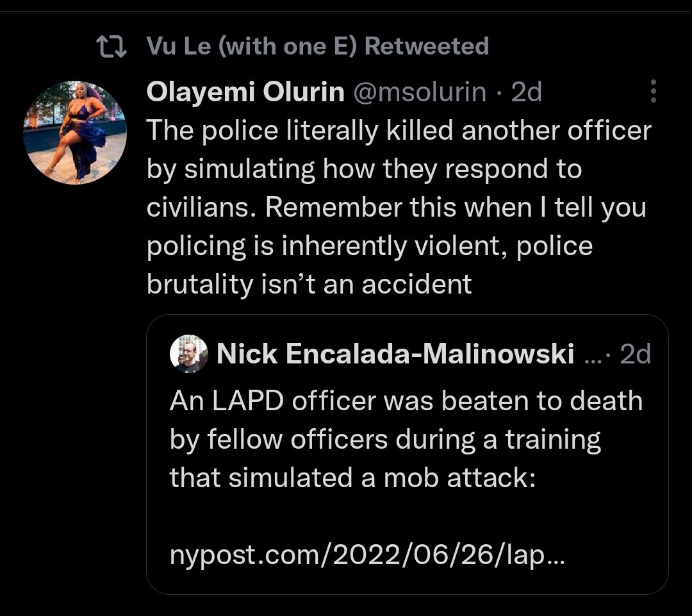Click the main tweet's 2d timestamp
Screen dimensions: 692x616
pyautogui.click(x=527, y=93)
